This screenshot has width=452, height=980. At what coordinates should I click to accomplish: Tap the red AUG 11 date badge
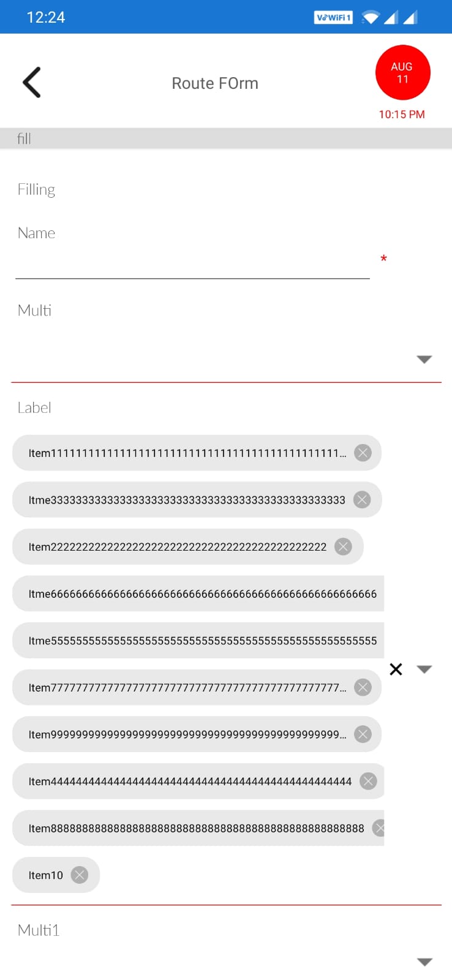tap(402, 72)
